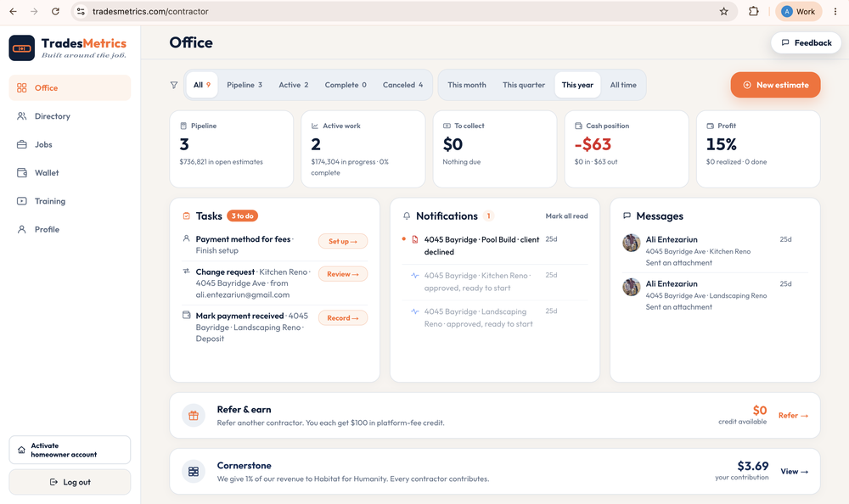Click the Payment method person icon
This screenshot has width=849, height=504.
[186, 238]
